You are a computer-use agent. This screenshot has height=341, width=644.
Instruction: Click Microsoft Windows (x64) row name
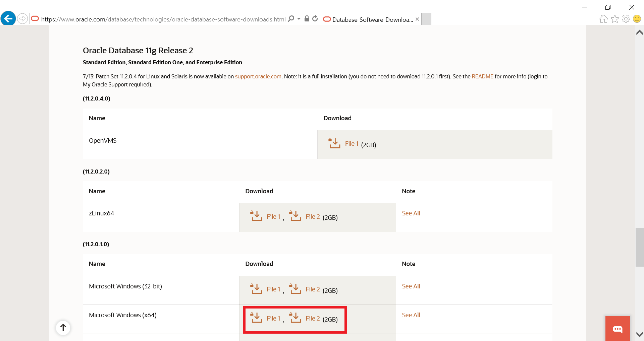123,315
